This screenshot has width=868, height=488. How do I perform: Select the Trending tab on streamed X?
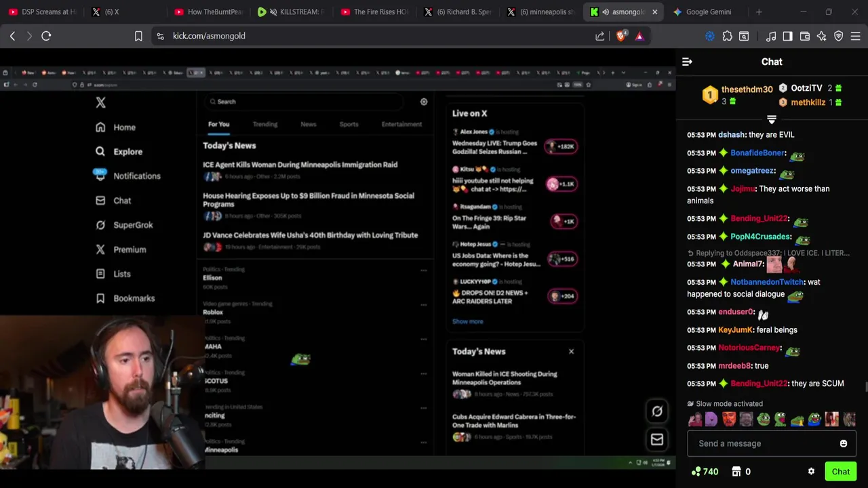click(x=265, y=124)
